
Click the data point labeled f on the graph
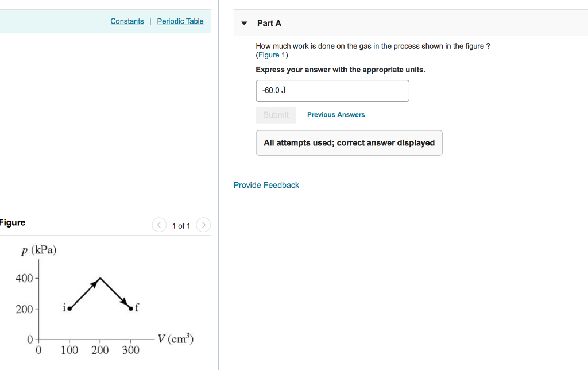pos(130,309)
